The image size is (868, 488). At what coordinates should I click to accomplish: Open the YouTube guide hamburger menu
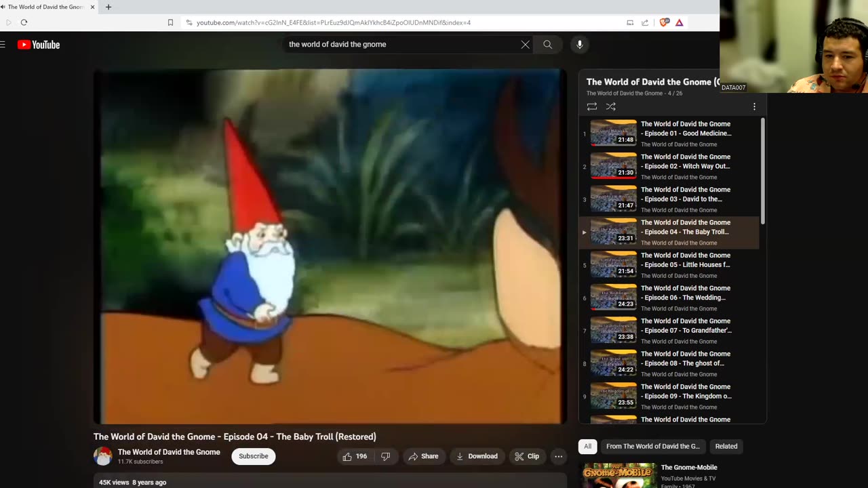pyautogui.click(x=3, y=45)
